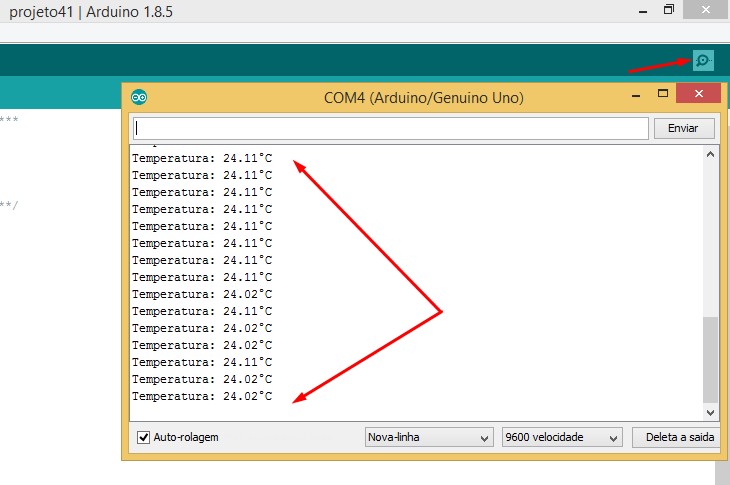Grab the serial output scrollbar thumb
The width and height of the screenshot is (730, 485).
click(x=711, y=360)
